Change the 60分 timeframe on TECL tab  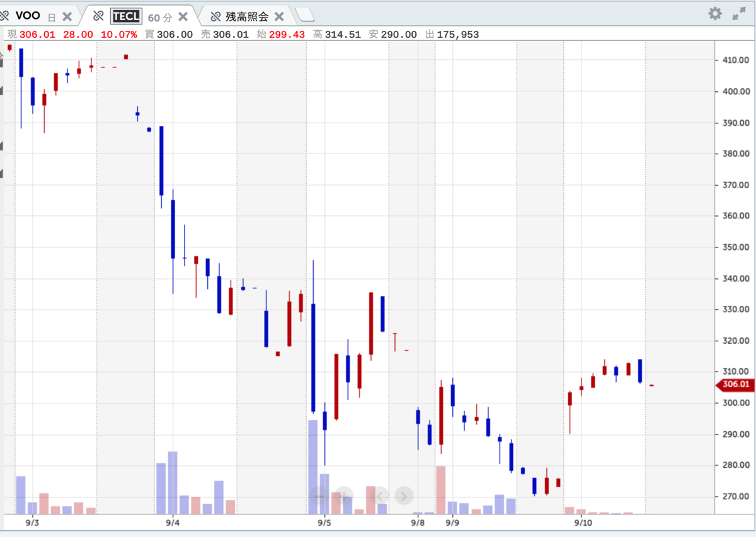tap(160, 16)
